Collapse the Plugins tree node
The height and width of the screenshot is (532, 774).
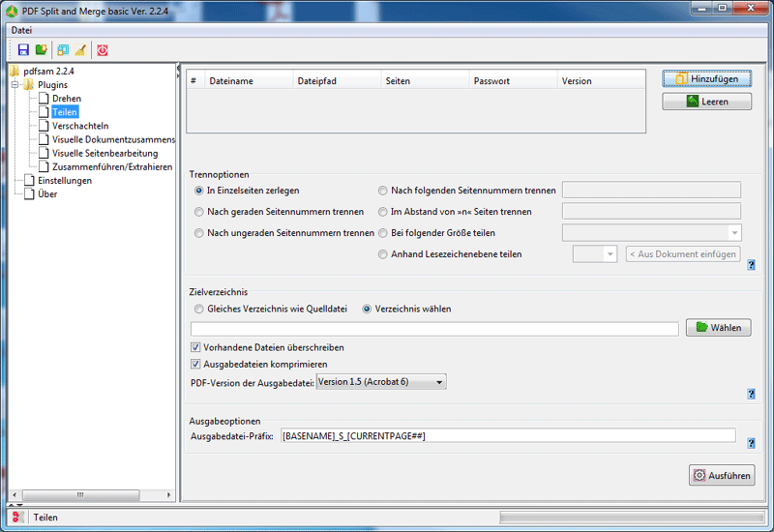15,85
